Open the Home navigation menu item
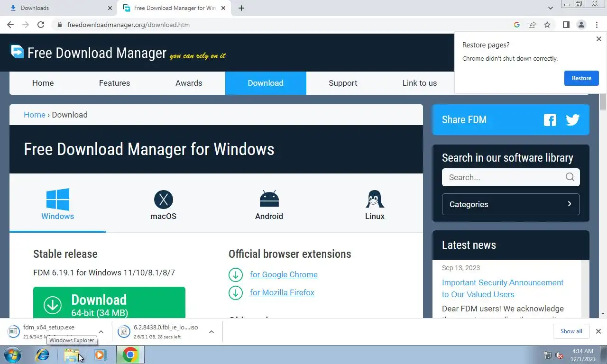607x364 pixels. pos(43,83)
